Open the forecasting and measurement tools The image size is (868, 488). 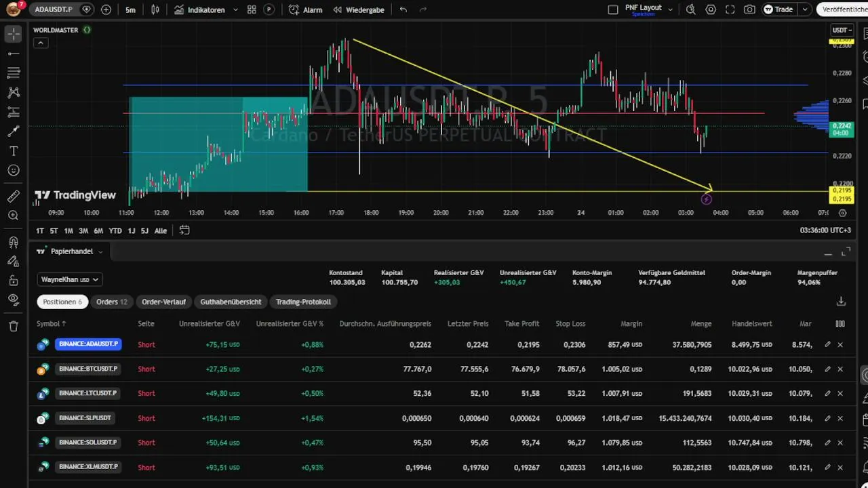(14, 112)
